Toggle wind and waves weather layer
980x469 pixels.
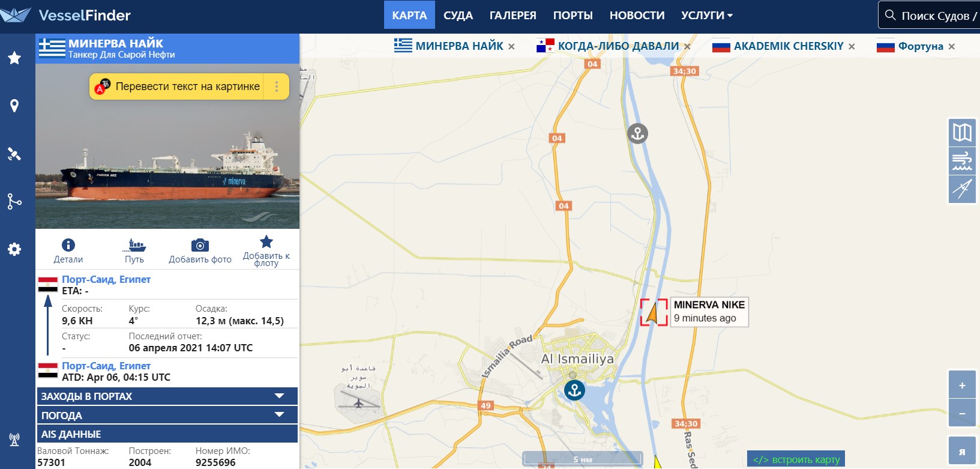click(x=962, y=160)
